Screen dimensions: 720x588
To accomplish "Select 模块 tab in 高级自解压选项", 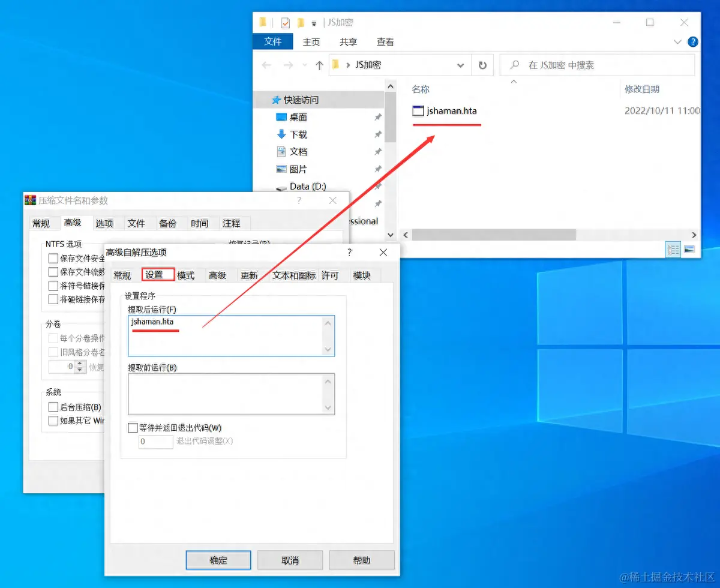I will coord(362,275).
